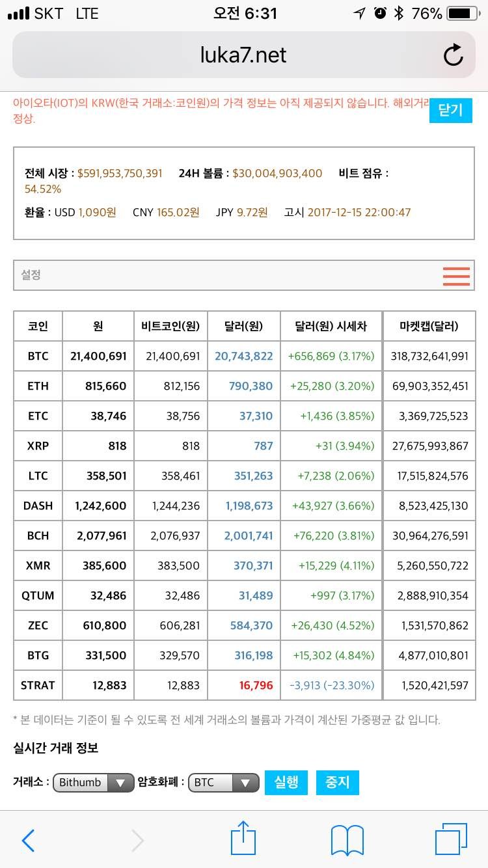Open the Safari share sheet icon
This screenshot has width=488, height=868.
(243, 839)
